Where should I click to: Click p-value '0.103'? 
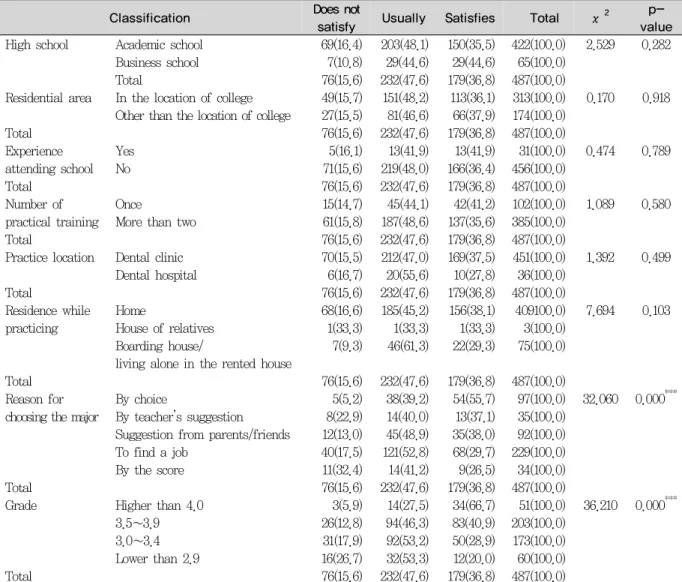pos(656,311)
